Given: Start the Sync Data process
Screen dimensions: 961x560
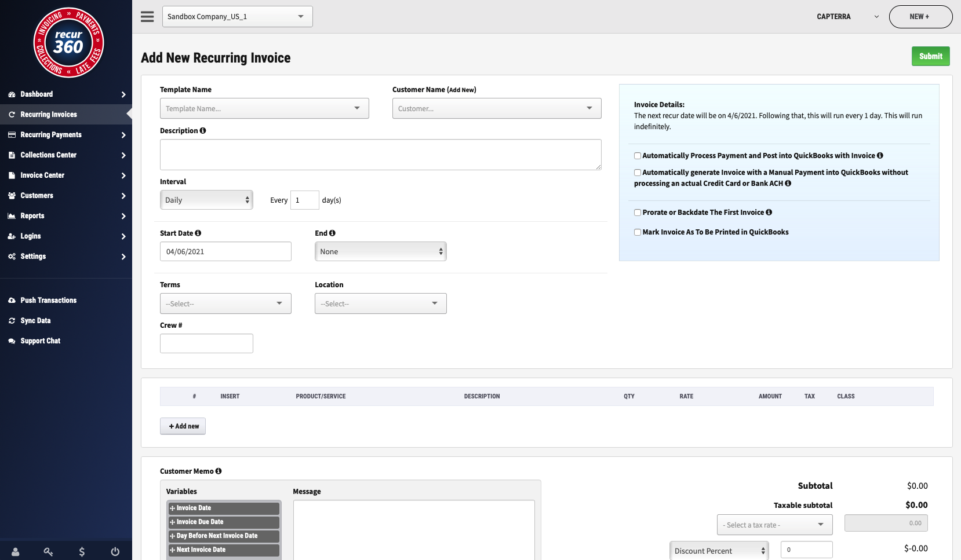Looking at the screenshot, I should pos(35,320).
